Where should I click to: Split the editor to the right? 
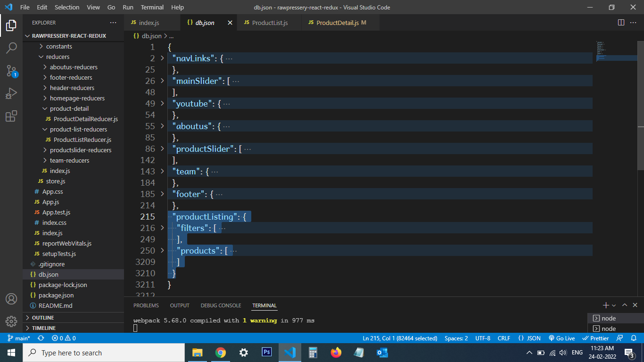pyautogui.click(x=621, y=23)
